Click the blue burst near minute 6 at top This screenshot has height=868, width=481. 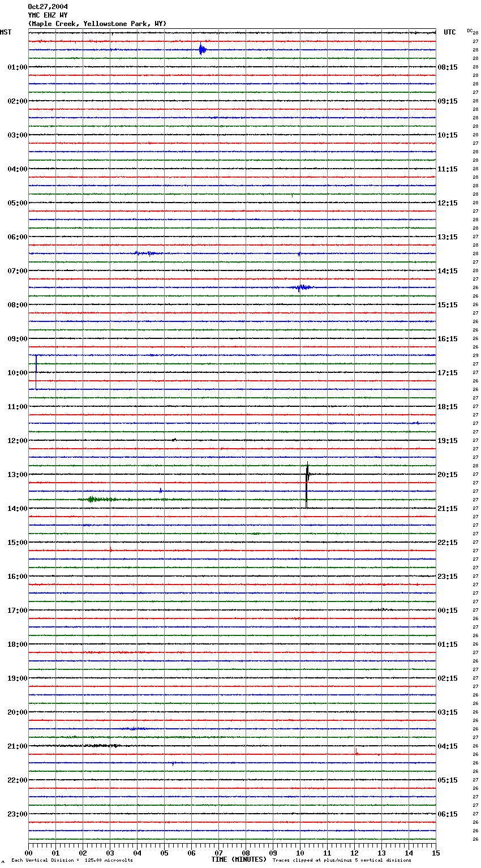(x=202, y=49)
